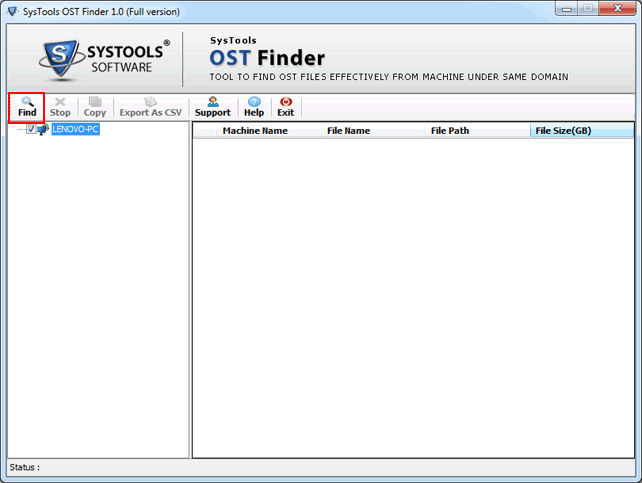
Task: Open the Support toolbar option
Action: tap(213, 107)
